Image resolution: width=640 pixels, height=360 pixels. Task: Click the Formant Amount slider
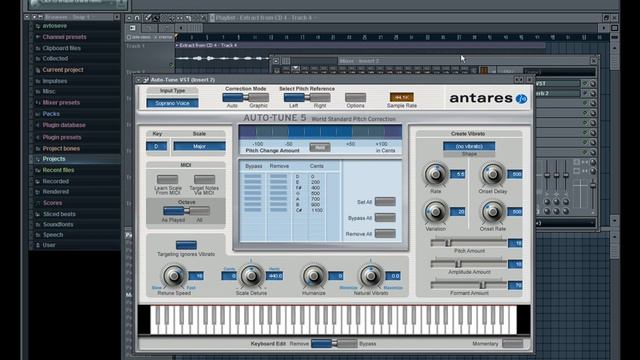click(x=469, y=285)
